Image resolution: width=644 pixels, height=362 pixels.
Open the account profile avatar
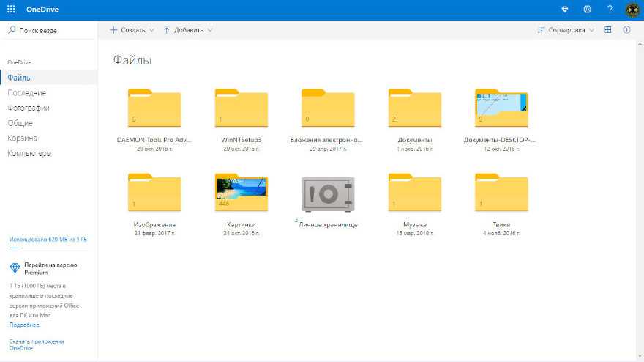point(633,9)
